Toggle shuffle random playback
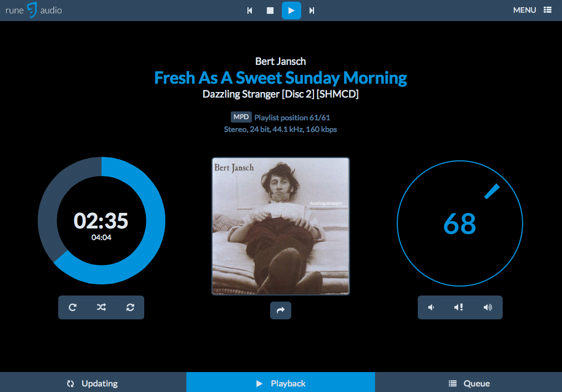Image resolution: width=562 pixels, height=392 pixels. pyautogui.click(x=102, y=307)
